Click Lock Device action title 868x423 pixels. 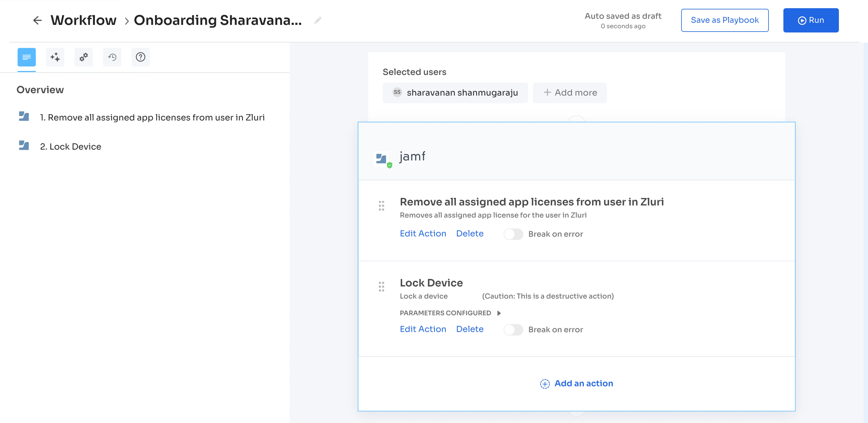[431, 283]
